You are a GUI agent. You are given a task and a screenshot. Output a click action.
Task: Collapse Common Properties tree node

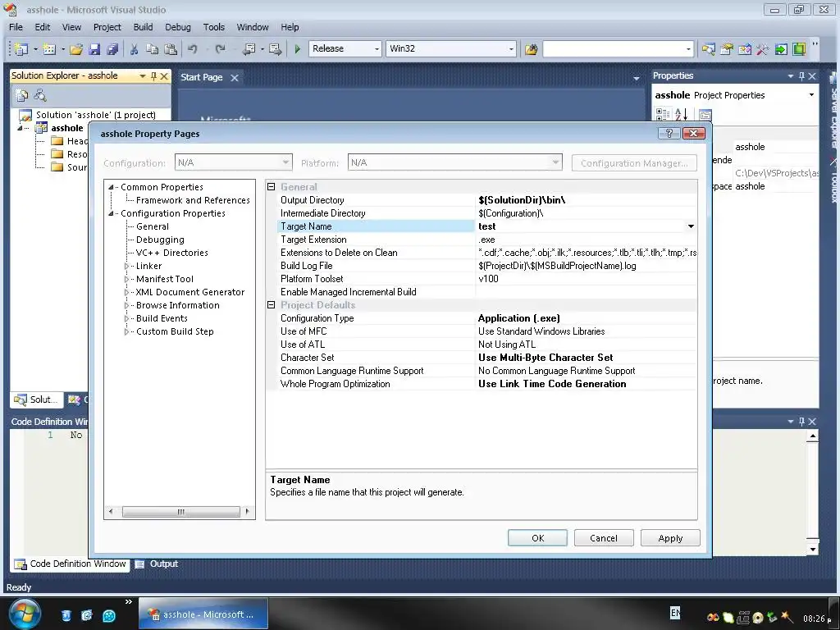pyautogui.click(x=112, y=188)
